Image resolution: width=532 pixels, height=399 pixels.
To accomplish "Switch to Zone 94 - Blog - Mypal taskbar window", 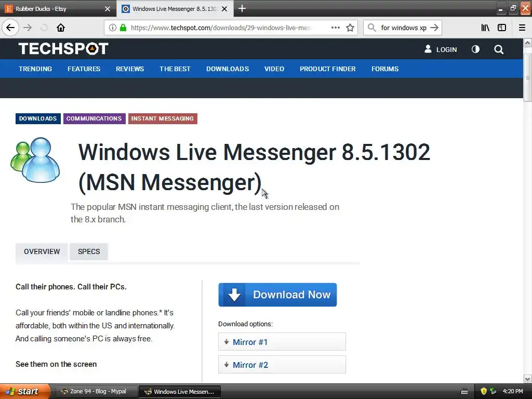I will [x=96, y=392].
